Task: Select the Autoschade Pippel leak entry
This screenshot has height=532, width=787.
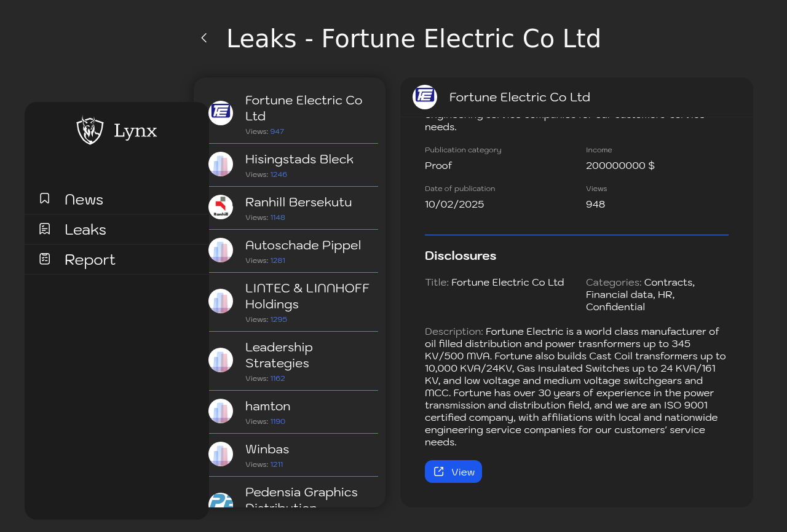Action: pos(293,251)
